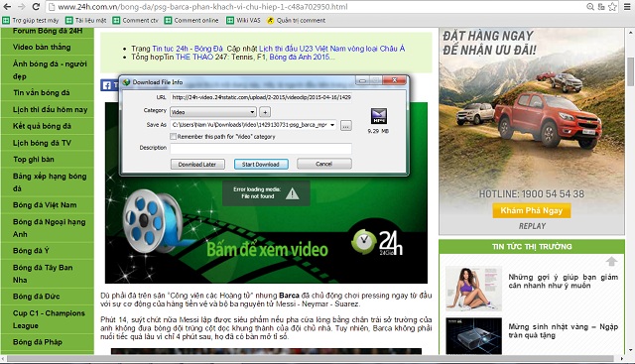Image resolution: width=635 pixels, height=364 pixels.
Task: Open the Video bàn thắng sidebar link
Action: [42, 47]
